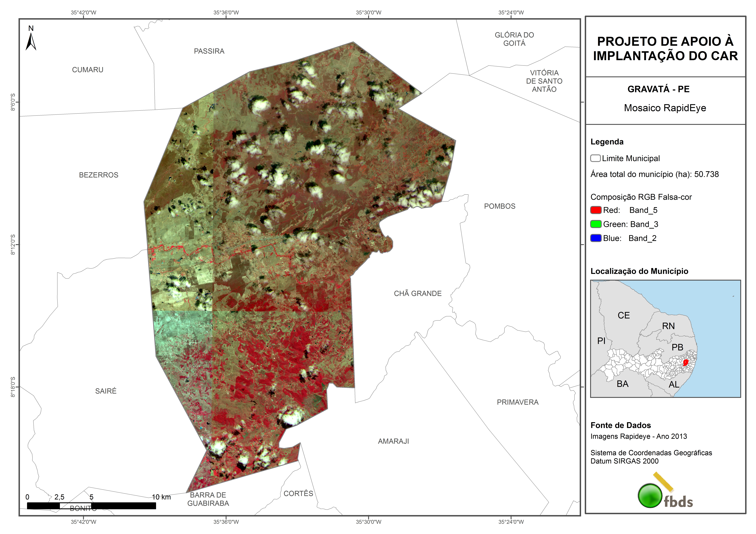
Task: Click the Limite Municipal legend symbol
Action: tap(595, 158)
